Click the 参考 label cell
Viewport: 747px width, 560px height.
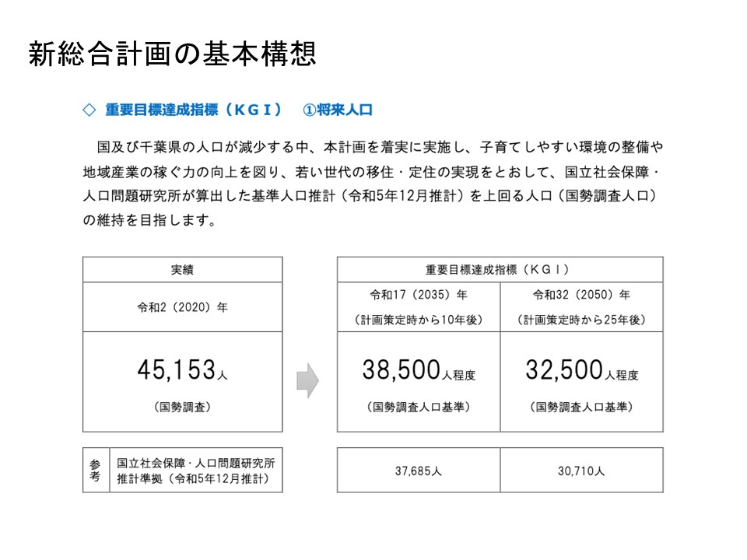click(95, 470)
